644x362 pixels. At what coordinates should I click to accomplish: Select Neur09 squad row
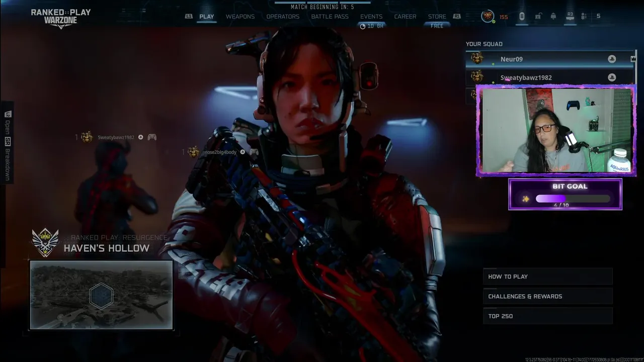(550, 59)
